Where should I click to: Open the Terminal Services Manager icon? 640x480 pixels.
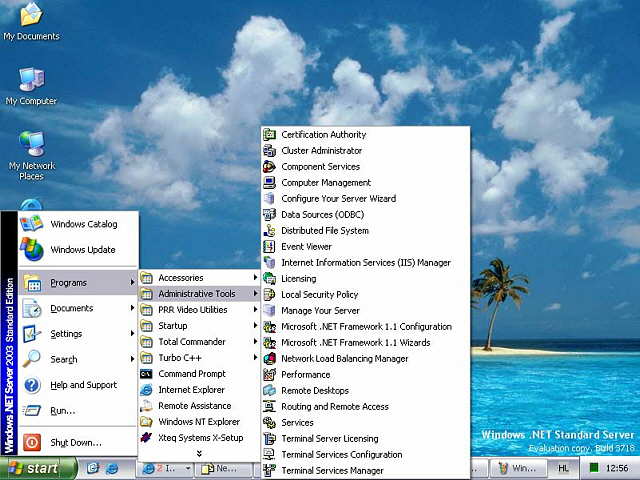point(269,471)
